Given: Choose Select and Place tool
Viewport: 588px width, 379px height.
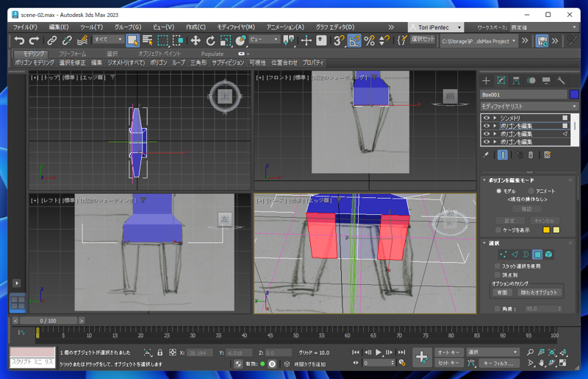Looking at the screenshot, I should 240,40.
